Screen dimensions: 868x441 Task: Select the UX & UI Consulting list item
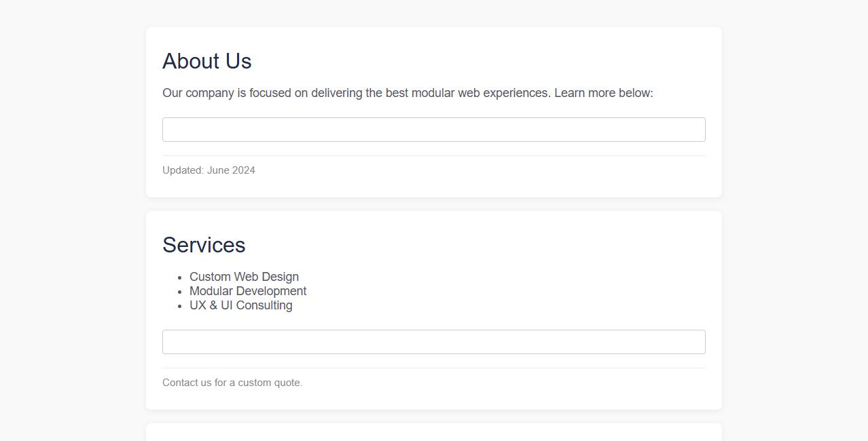click(240, 305)
